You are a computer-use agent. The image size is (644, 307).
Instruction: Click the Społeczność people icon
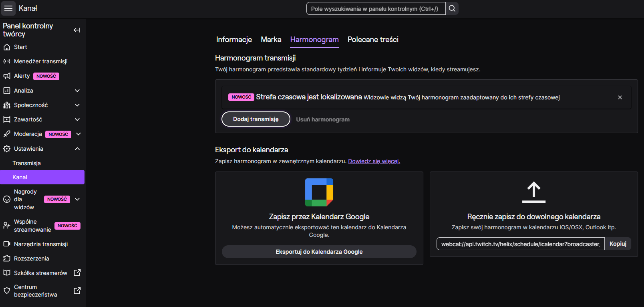click(7, 105)
